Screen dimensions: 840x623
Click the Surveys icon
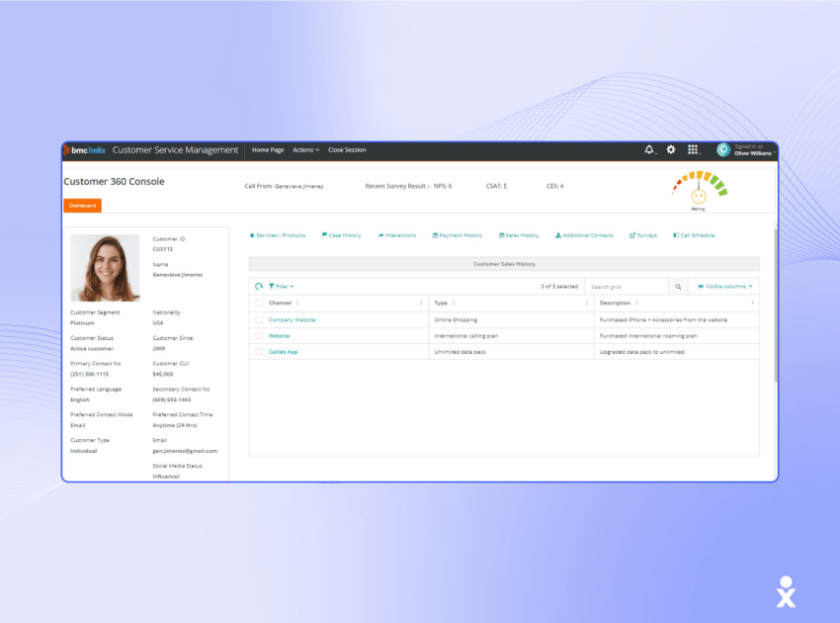tap(630, 235)
